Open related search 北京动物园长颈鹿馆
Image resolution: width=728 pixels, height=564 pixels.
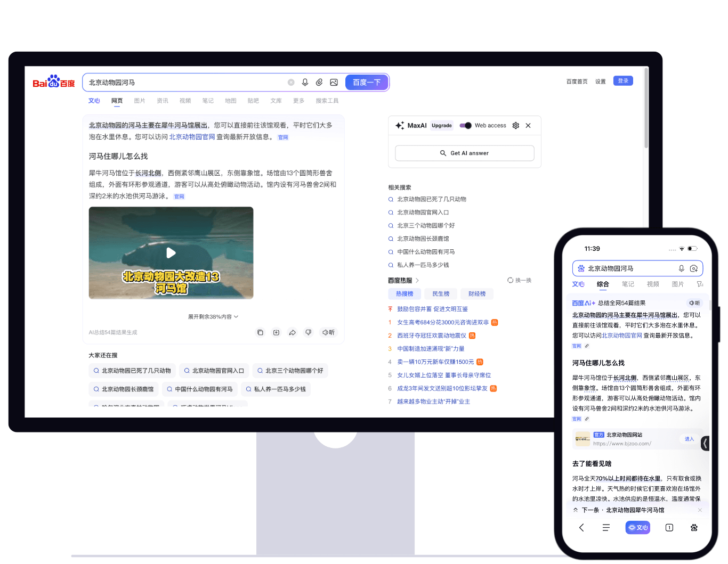pos(423,239)
